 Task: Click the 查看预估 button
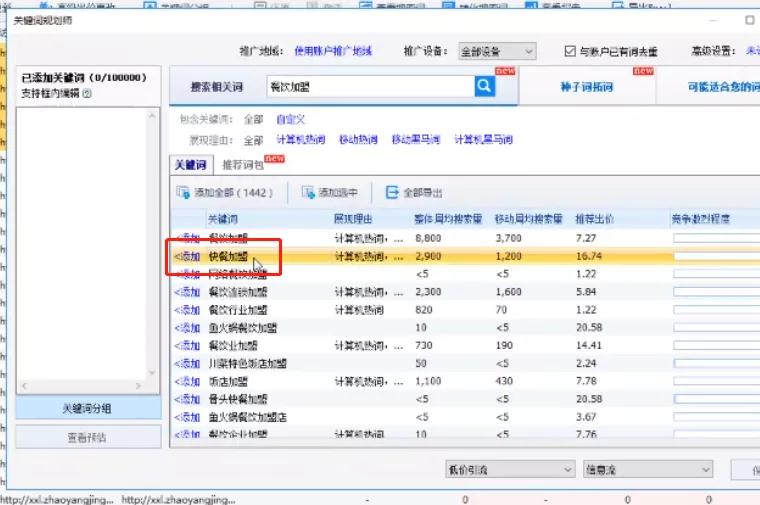pyautogui.click(x=88, y=437)
